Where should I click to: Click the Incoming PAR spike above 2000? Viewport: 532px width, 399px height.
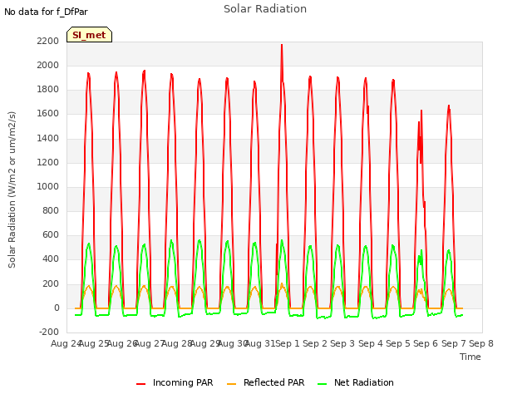point(282,54)
